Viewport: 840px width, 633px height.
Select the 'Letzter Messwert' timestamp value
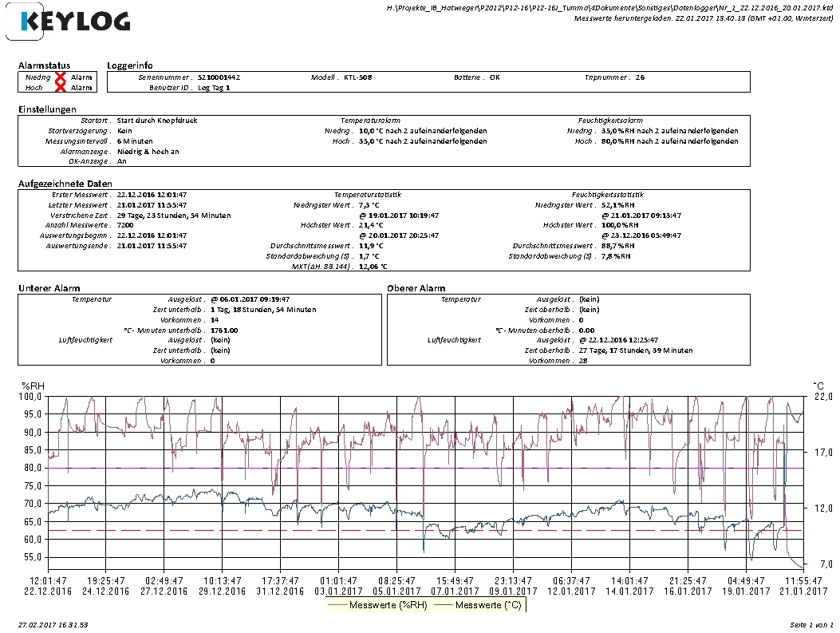point(152,205)
